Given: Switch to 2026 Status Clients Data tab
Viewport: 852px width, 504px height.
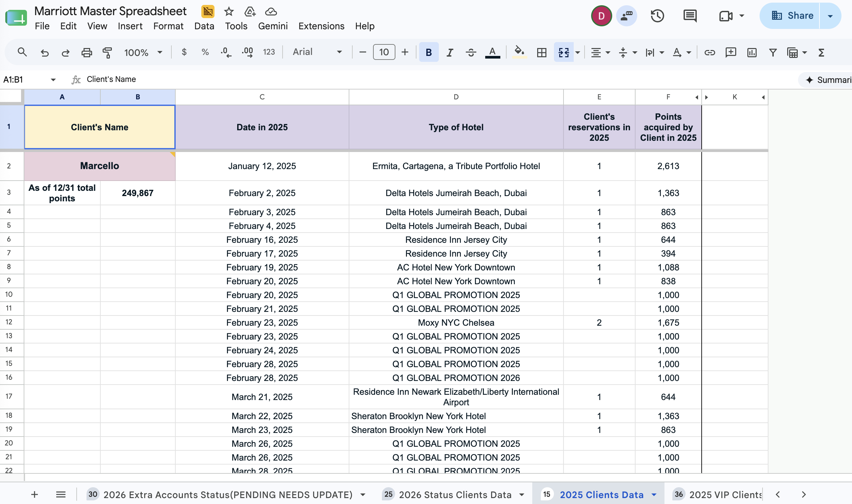Looking at the screenshot, I should [453, 494].
